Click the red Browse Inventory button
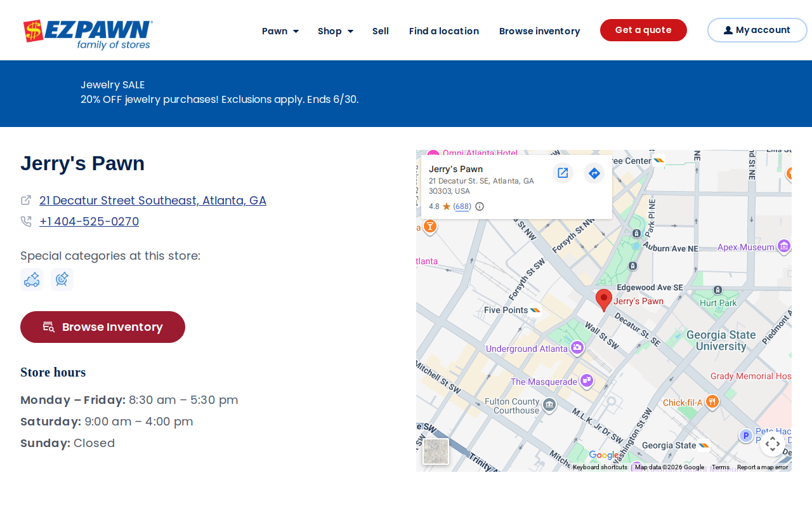 (103, 327)
